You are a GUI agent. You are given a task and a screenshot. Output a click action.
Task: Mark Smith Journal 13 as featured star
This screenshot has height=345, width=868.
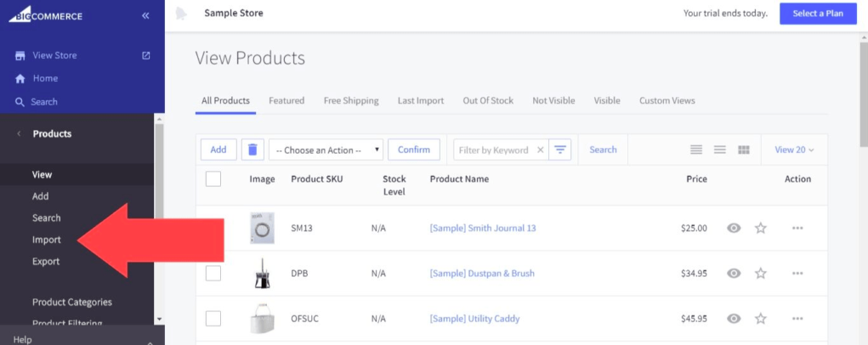pos(761,228)
